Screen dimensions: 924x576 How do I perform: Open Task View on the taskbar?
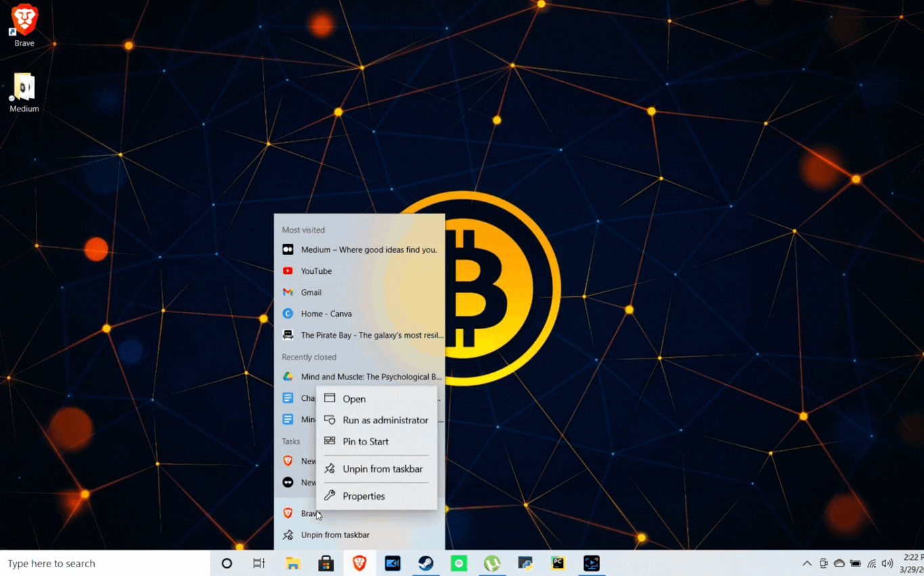[x=259, y=563]
